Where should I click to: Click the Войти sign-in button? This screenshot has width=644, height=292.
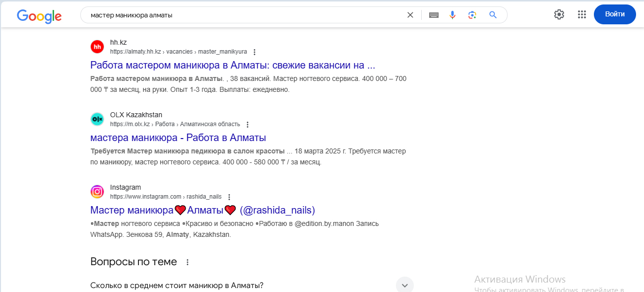point(615,14)
